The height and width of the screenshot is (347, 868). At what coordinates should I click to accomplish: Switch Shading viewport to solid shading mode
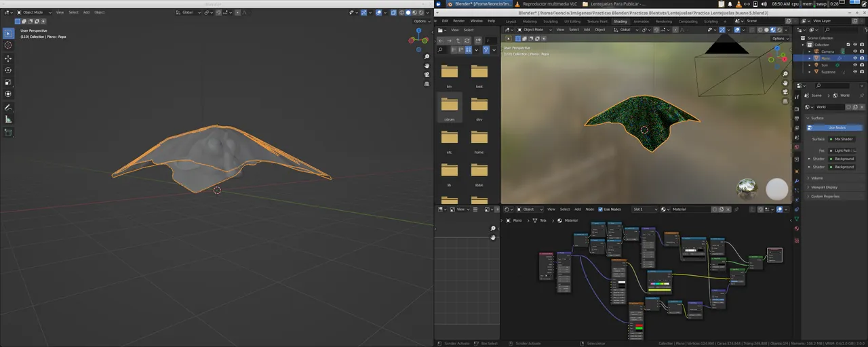pyautogui.click(x=766, y=30)
